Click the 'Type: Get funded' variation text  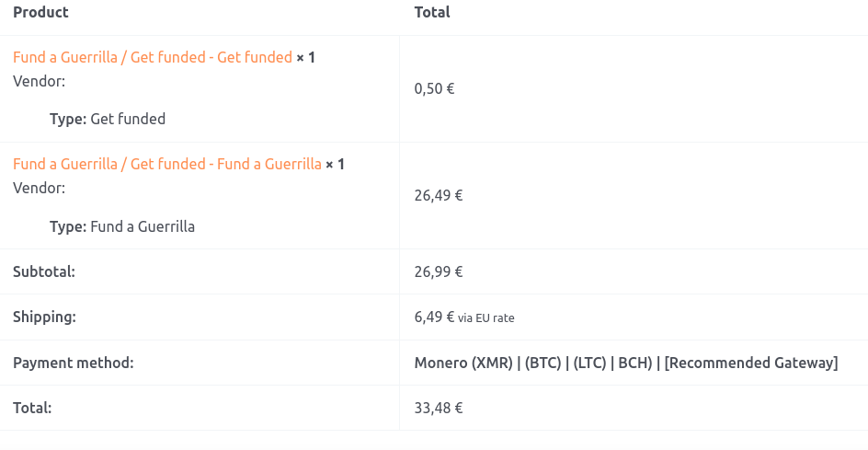click(108, 119)
